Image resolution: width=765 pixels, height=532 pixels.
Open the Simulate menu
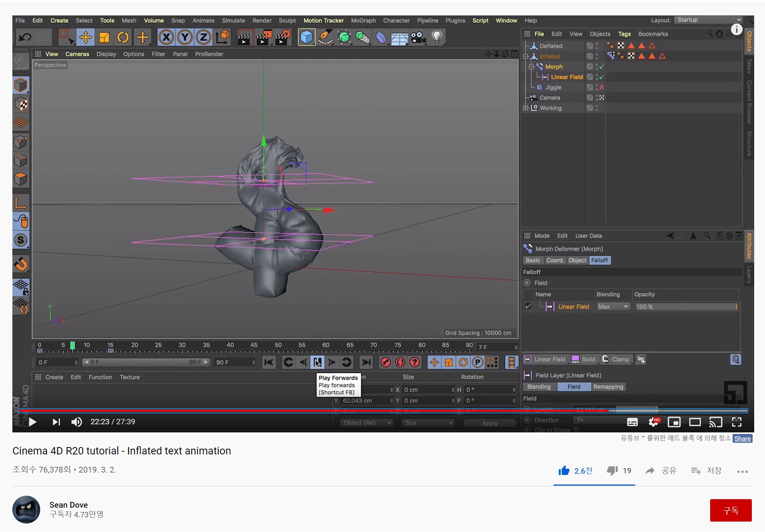[233, 20]
